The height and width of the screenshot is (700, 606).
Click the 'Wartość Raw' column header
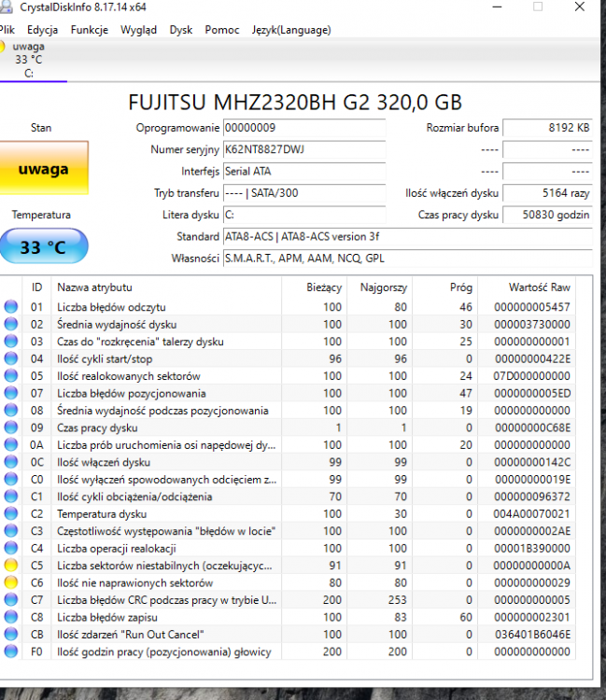pyautogui.click(x=539, y=287)
